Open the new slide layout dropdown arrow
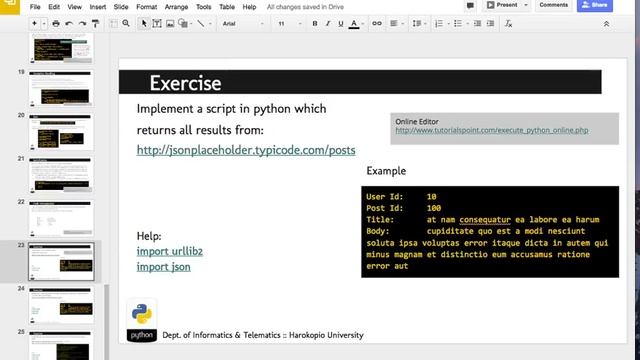640x360 pixels. [x=44, y=24]
